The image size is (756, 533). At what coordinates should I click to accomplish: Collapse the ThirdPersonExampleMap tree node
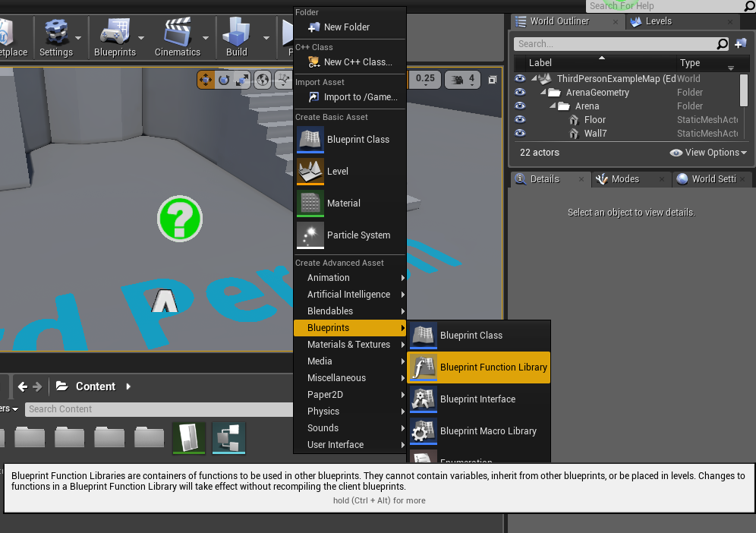tap(534, 78)
